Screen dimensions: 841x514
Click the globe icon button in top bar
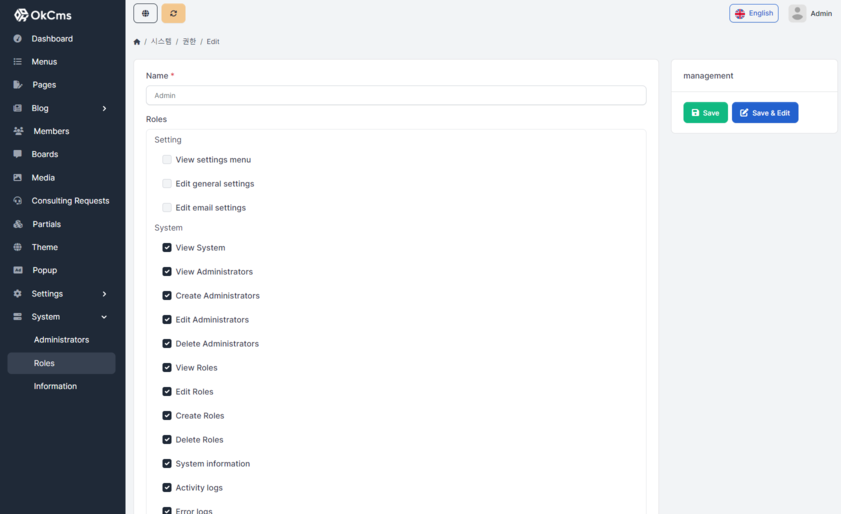(145, 13)
